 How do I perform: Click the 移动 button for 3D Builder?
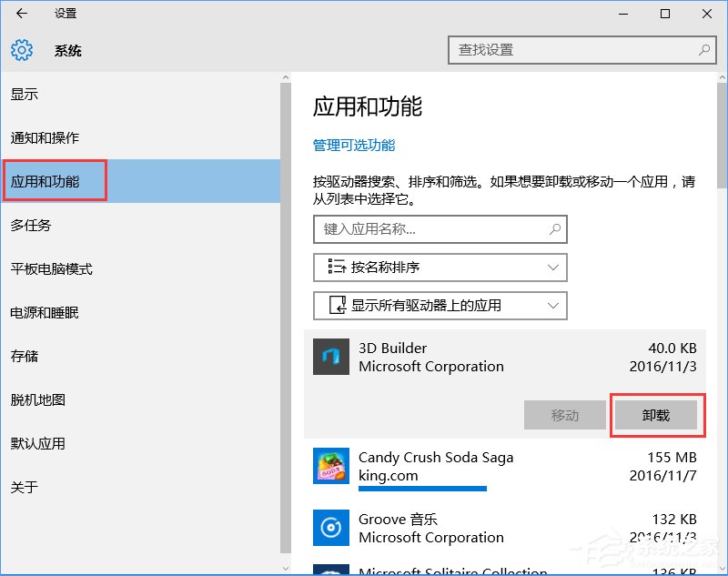click(x=565, y=415)
